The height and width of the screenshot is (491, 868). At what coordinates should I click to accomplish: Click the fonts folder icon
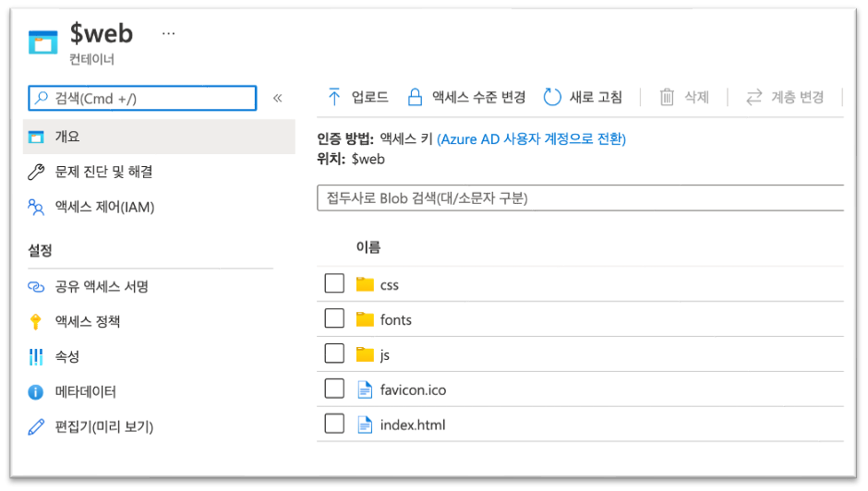click(365, 318)
